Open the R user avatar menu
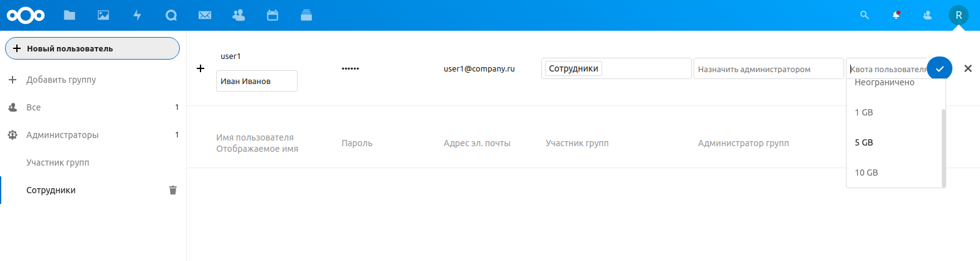This screenshot has height=261, width=980. click(x=959, y=15)
